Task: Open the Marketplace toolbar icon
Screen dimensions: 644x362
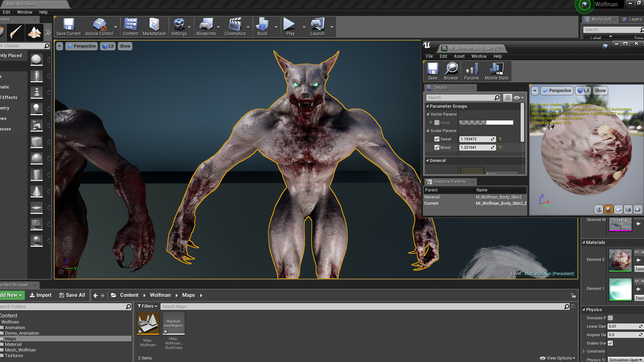Action: pyautogui.click(x=154, y=27)
